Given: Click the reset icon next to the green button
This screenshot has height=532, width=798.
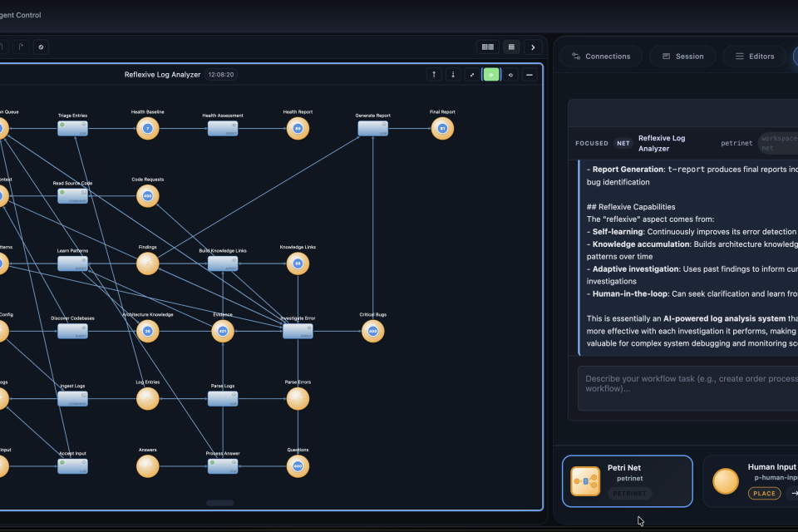Looking at the screenshot, I should pos(510,75).
